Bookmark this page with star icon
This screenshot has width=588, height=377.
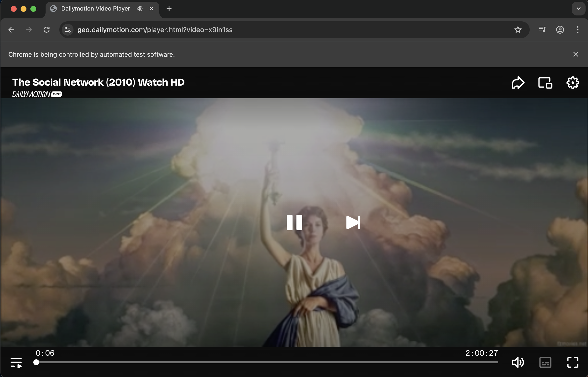(x=518, y=30)
